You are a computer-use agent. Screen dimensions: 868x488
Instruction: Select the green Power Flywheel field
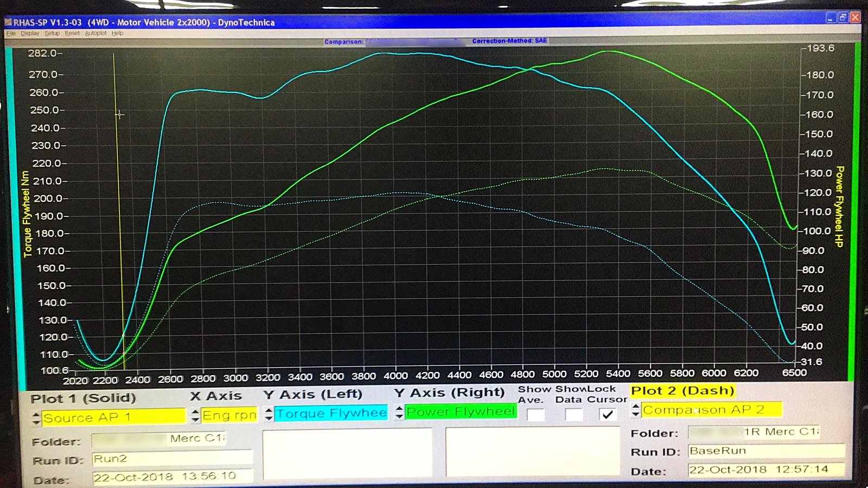[x=461, y=412]
